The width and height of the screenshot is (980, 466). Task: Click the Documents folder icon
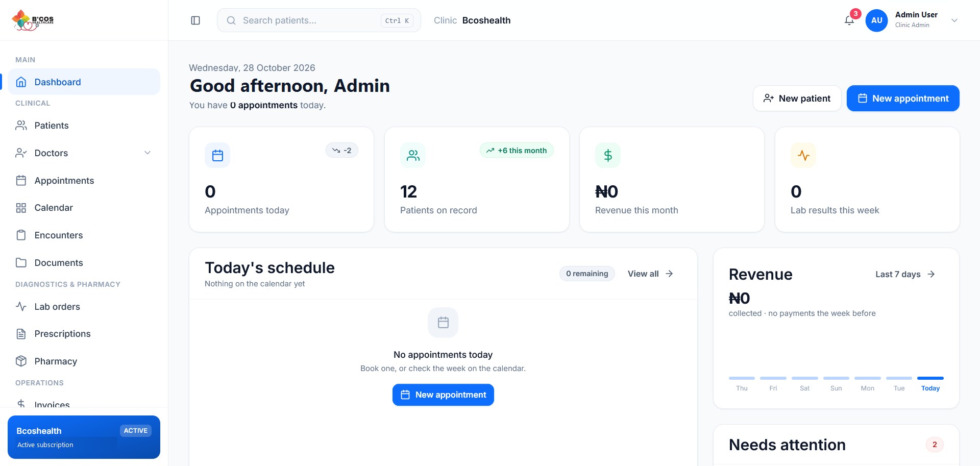[x=21, y=263]
